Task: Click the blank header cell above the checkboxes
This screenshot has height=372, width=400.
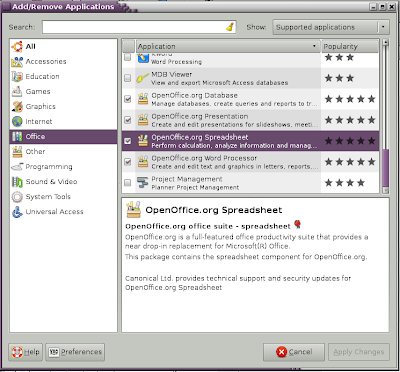Action: point(128,46)
